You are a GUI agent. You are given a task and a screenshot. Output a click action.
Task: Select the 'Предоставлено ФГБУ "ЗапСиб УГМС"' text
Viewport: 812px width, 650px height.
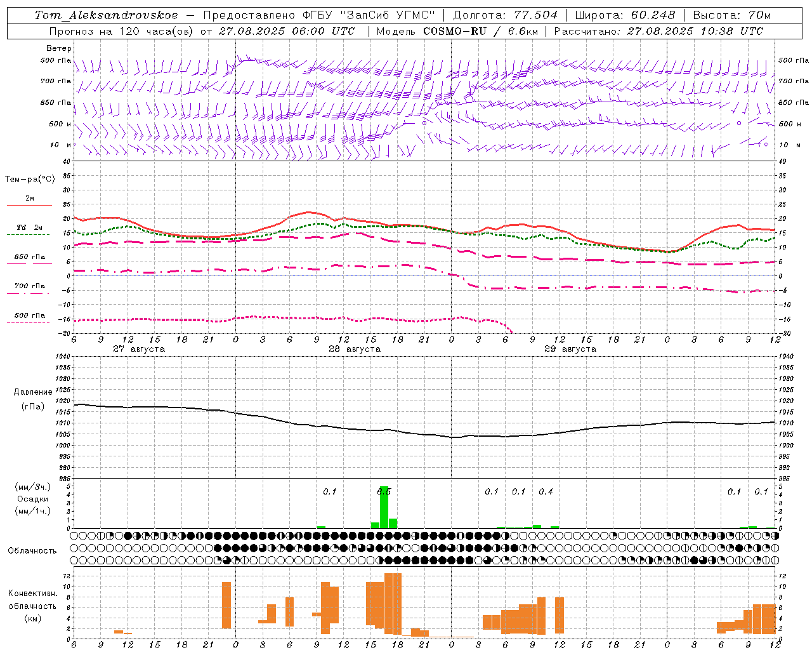click(x=319, y=15)
